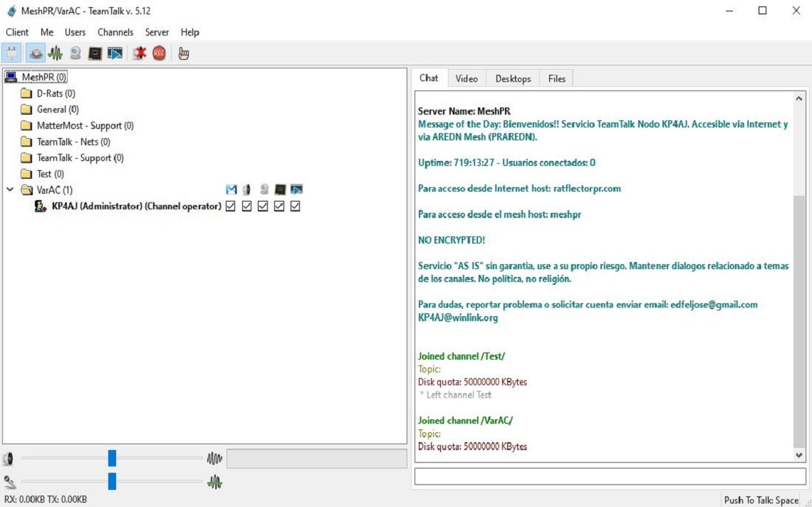Switch to the Files tab
This screenshot has width=812, height=507.
[x=557, y=79]
